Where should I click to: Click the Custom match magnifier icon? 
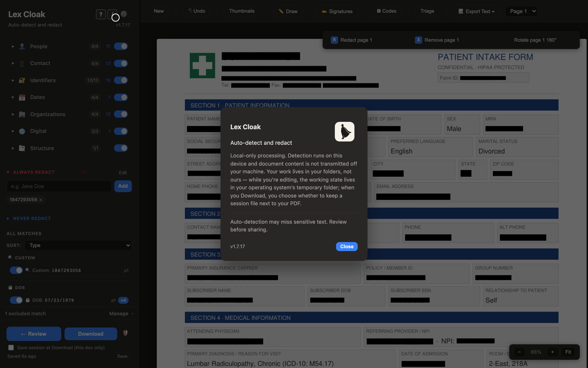(27, 270)
